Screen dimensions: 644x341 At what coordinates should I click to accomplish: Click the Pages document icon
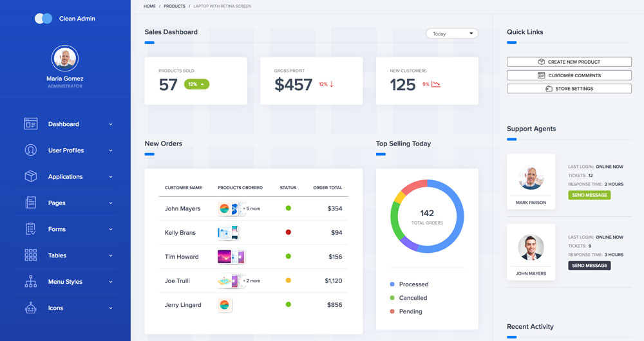pos(30,203)
